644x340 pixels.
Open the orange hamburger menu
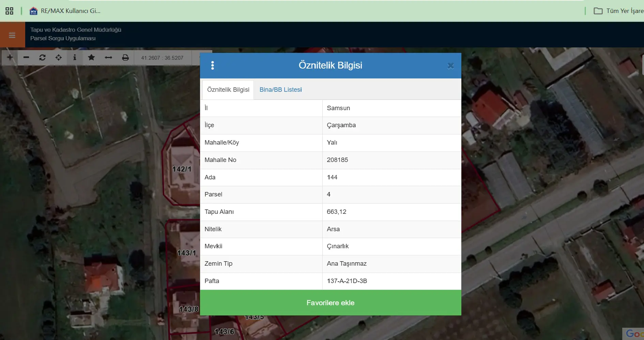tap(12, 35)
